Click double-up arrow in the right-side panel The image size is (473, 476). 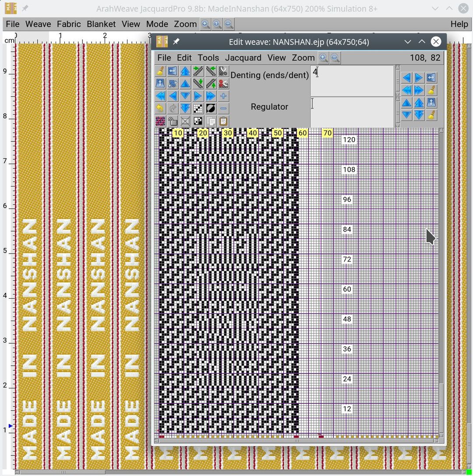[419, 102]
